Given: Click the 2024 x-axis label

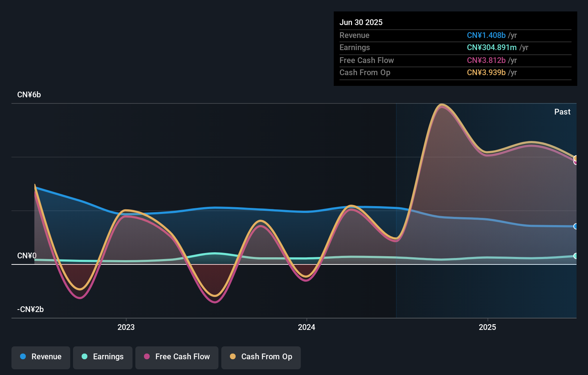Looking at the screenshot, I should 307,327.
